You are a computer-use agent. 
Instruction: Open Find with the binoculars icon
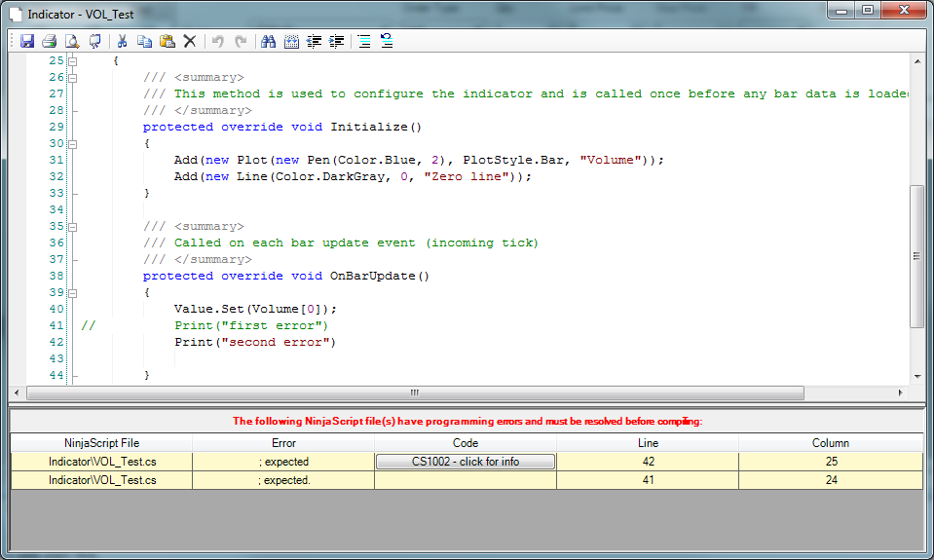tap(268, 41)
